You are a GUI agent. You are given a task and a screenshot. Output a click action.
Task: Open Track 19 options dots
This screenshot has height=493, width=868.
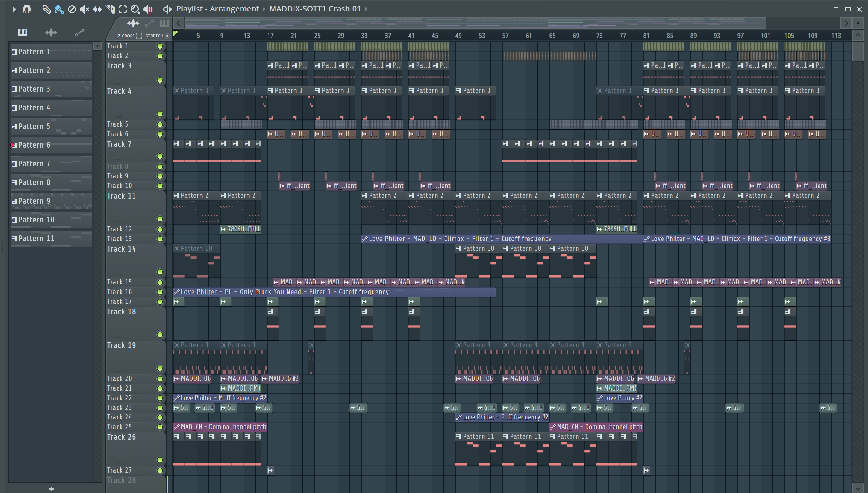tap(118, 371)
